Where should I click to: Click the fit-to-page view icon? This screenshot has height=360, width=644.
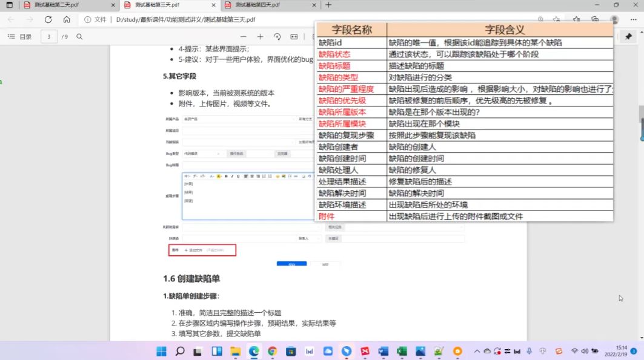(x=294, y=36)
